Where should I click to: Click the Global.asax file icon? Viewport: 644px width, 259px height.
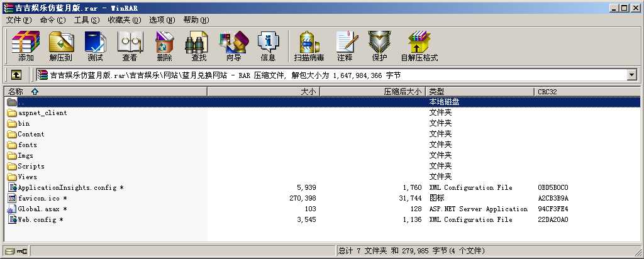[12, 209]
